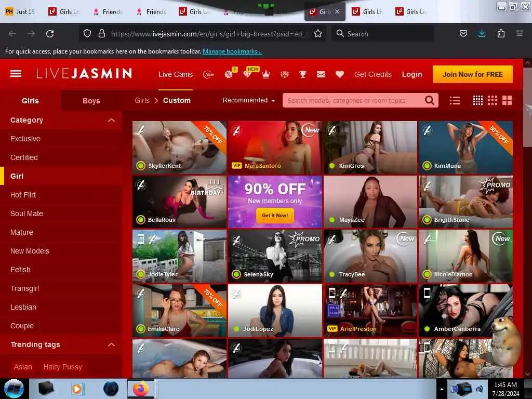The width and height of the screenshot is (532, 399).
Task: Click the taskbar clock showing 1:45 AM
Action: (x=506, y=389)
